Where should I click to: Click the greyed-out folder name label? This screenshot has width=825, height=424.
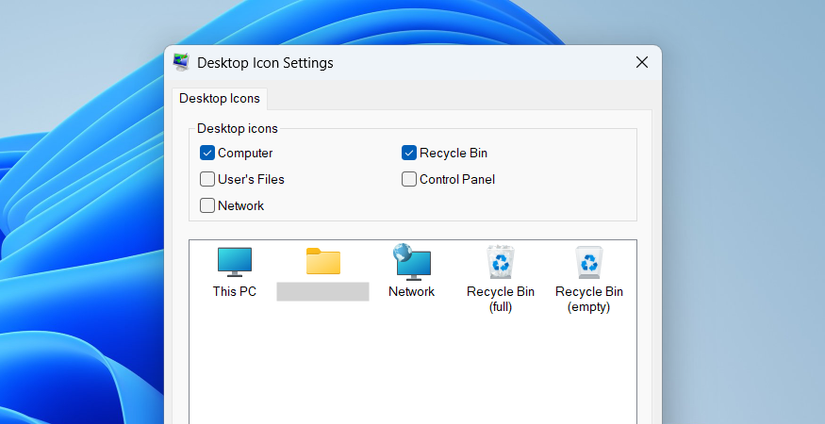pos(323,291)
